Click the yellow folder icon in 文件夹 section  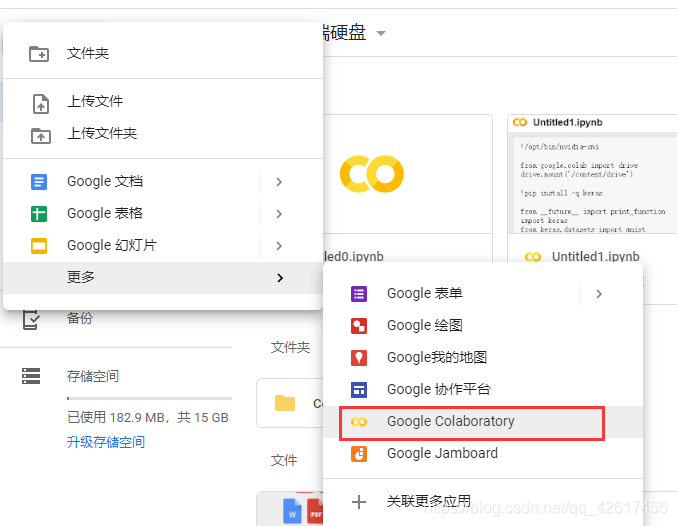[x=285, y=403]
